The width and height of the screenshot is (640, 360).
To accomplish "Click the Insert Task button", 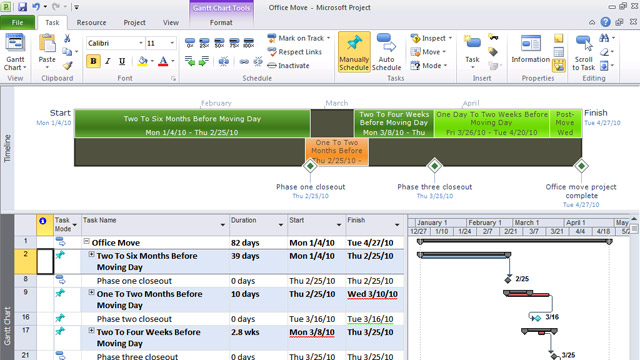I will pyautogui.click(x=472, y=52).
